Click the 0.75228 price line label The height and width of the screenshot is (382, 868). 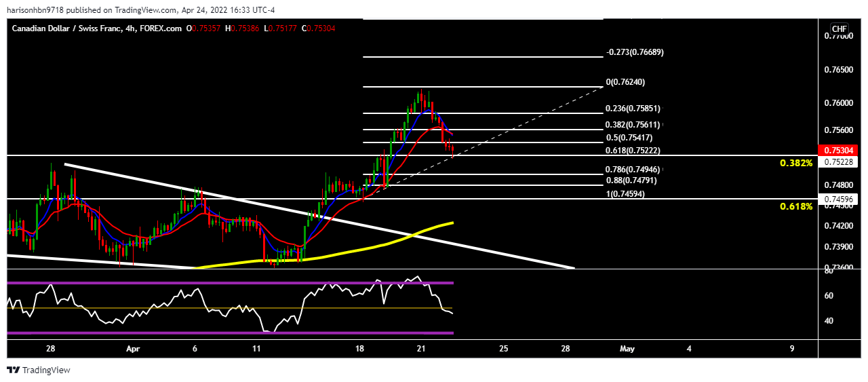click(839, 161)
